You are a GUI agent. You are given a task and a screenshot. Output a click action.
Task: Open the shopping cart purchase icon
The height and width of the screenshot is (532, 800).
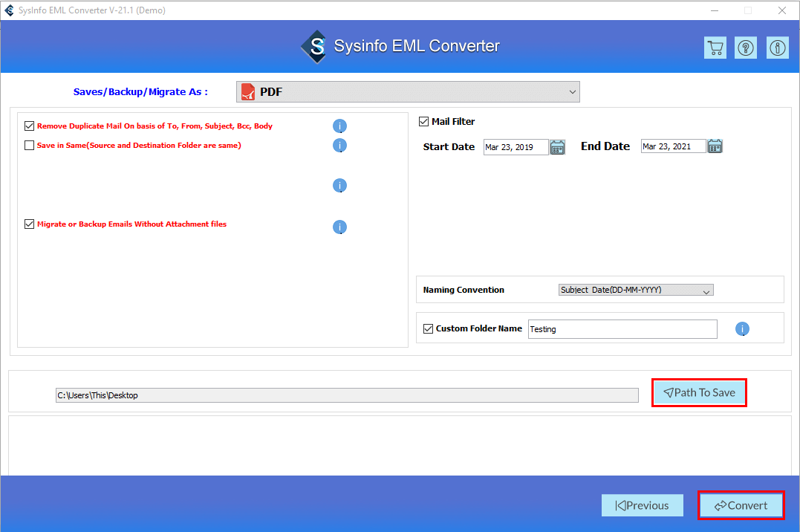(715, 48)
